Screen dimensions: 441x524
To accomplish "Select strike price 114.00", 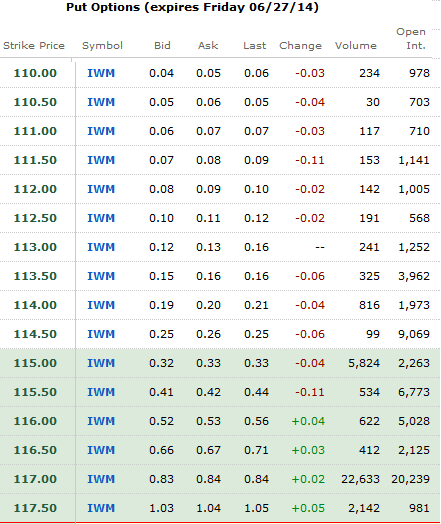I will click(35, 305).
